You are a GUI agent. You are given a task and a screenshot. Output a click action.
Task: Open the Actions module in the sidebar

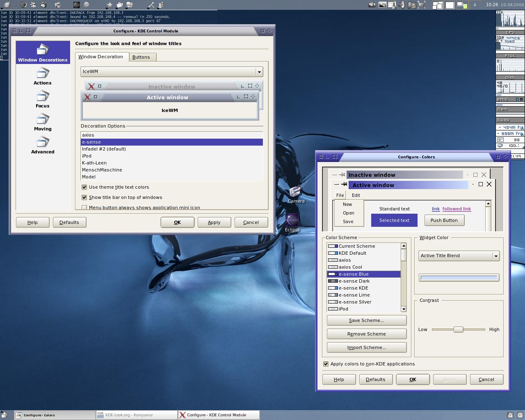[x=43, y=76]
